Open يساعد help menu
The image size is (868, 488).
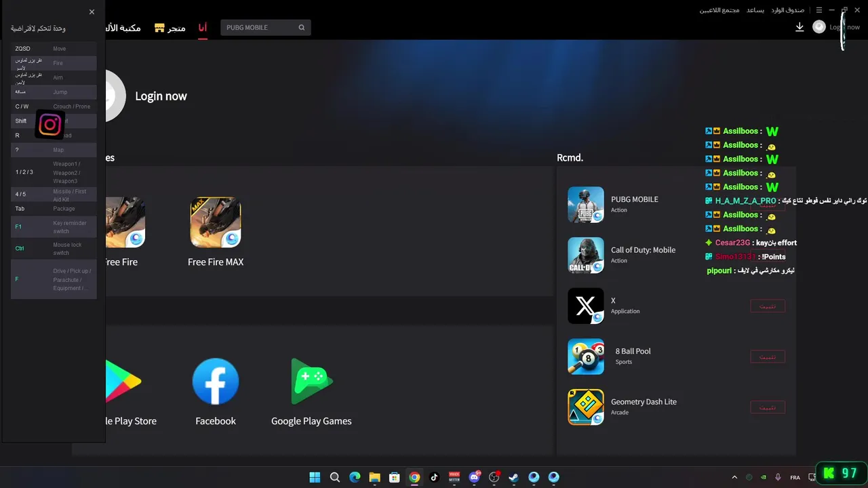[755, 10]
